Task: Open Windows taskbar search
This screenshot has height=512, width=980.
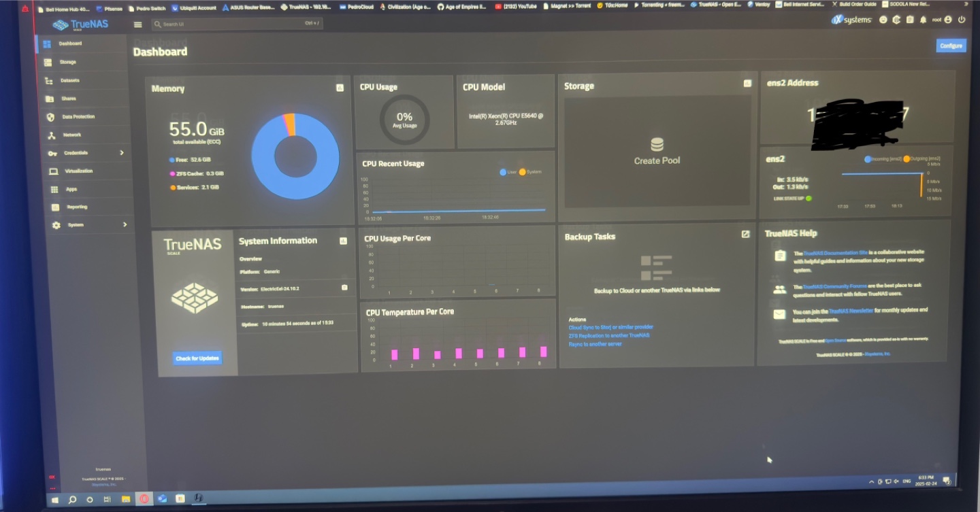Action: [72, 499]
